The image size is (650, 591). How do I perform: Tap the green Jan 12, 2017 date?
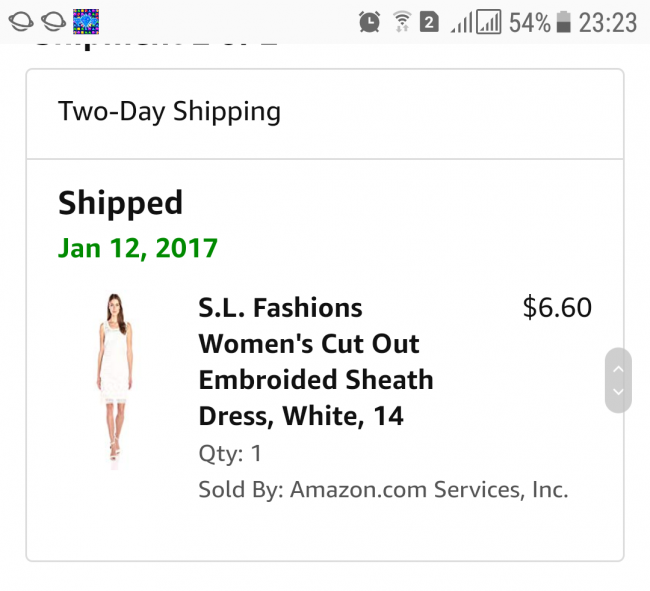tap(138, 248)
